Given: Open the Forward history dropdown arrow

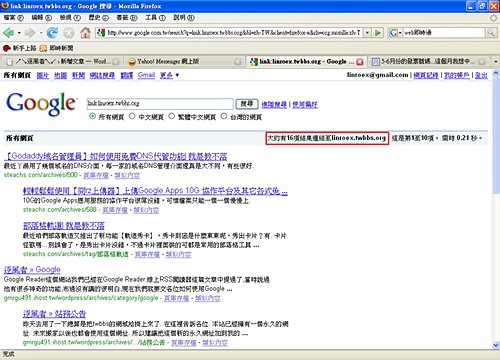Looking at the screenshot, I should click(x=41, y=33).
